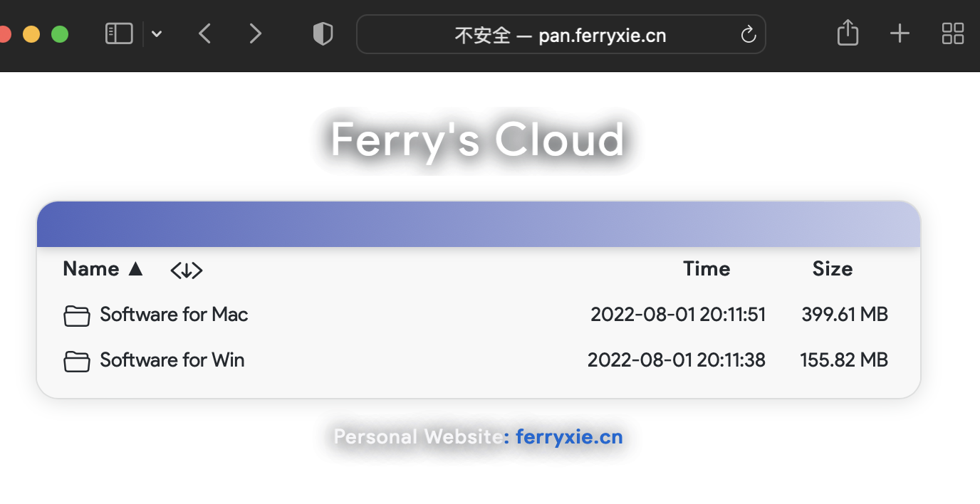Sort files by Size column
This screenshot has width=980, height=504.
[x=832, y=269]
